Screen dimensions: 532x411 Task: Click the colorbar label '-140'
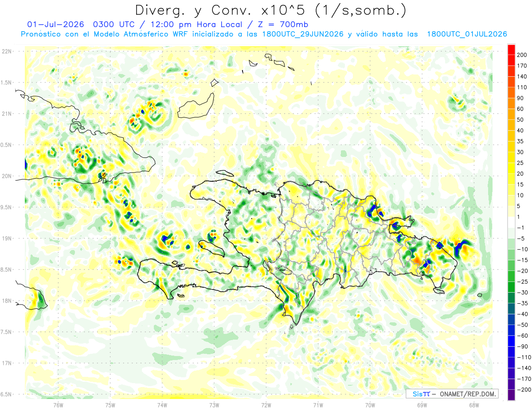point(524,368)
